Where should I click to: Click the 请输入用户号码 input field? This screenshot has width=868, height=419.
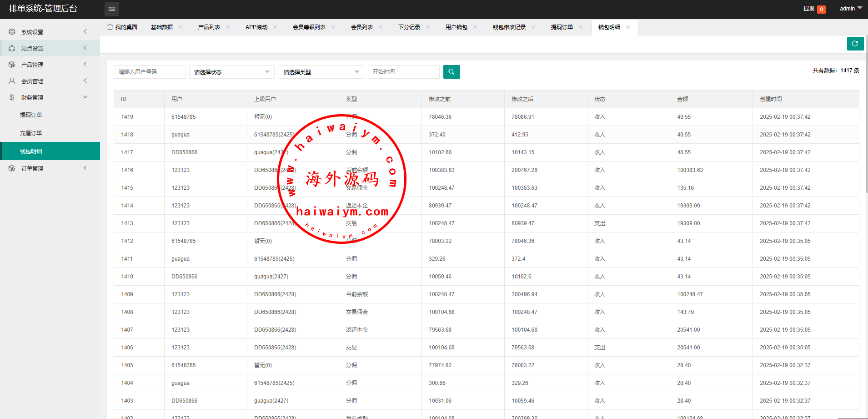149,72
